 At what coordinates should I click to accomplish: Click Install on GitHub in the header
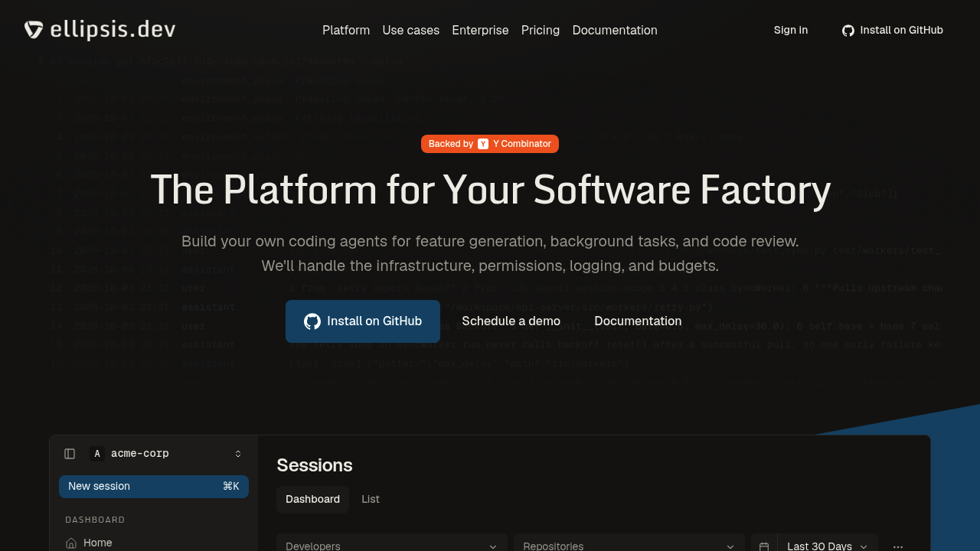tap(893, 30)
